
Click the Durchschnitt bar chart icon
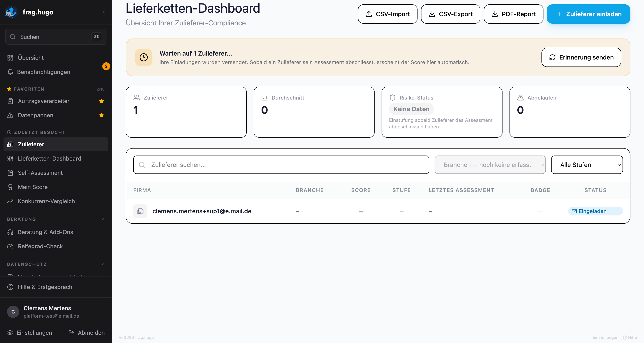tap(265, 98)
